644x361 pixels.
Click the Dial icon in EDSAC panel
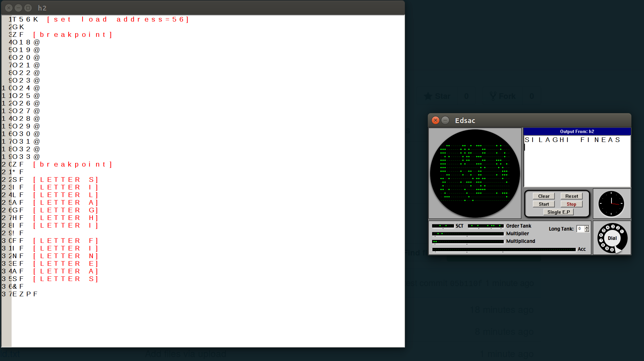click(x=612, y=239)
